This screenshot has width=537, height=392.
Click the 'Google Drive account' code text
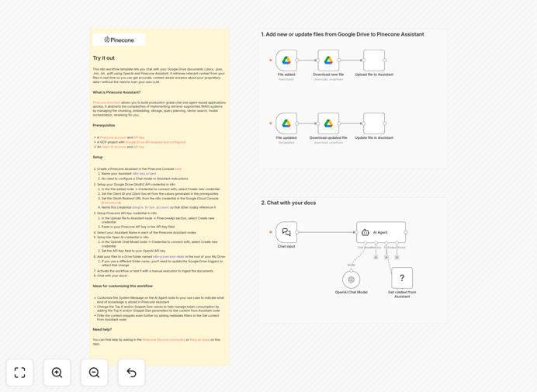(151, 207)
